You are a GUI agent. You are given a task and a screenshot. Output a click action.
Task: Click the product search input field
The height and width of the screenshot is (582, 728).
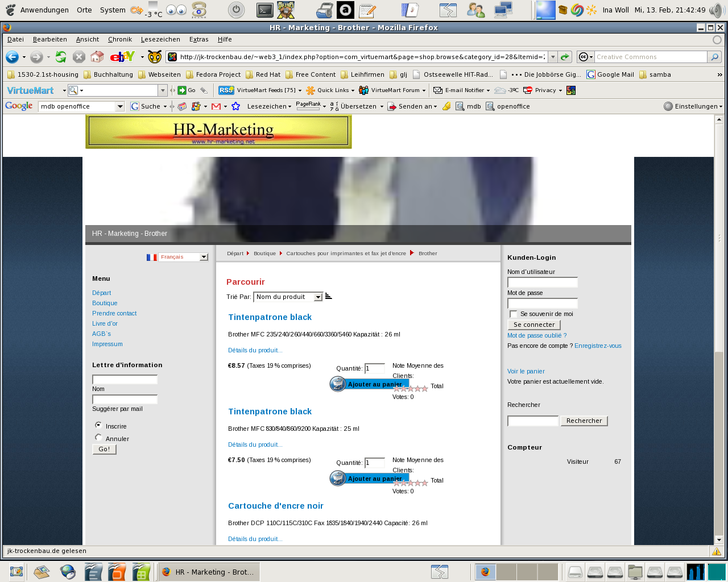point(533,421)
